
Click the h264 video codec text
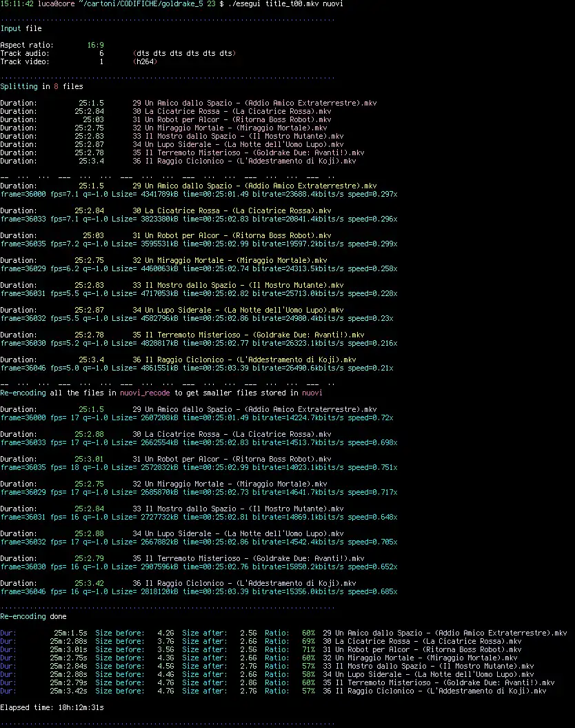click(x=145, y=61)
